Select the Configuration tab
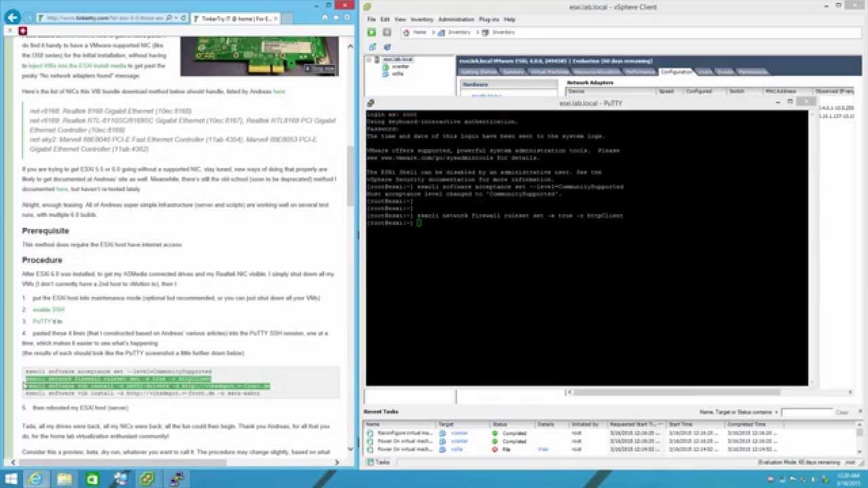This screenshot has width=868, height=488. [676, 72]
